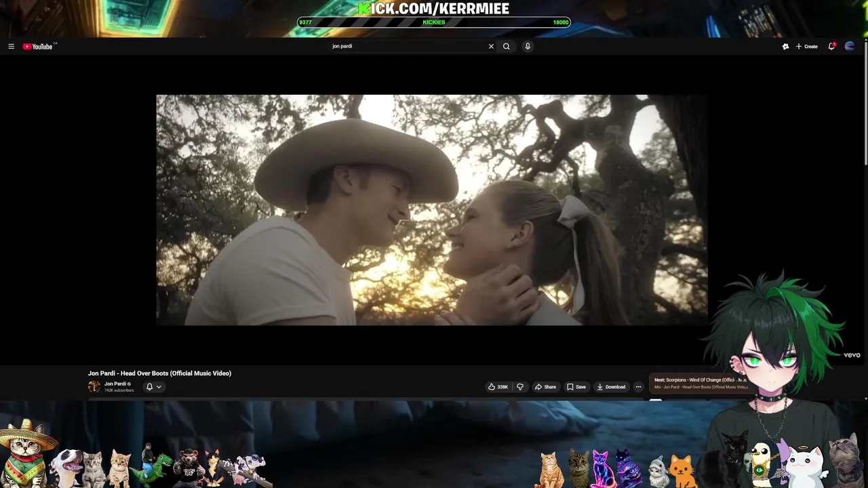This screenshot has height=488, width=868.
Task: Open the Create button menu
Action: pyautogui.click(x=807, y=47)
